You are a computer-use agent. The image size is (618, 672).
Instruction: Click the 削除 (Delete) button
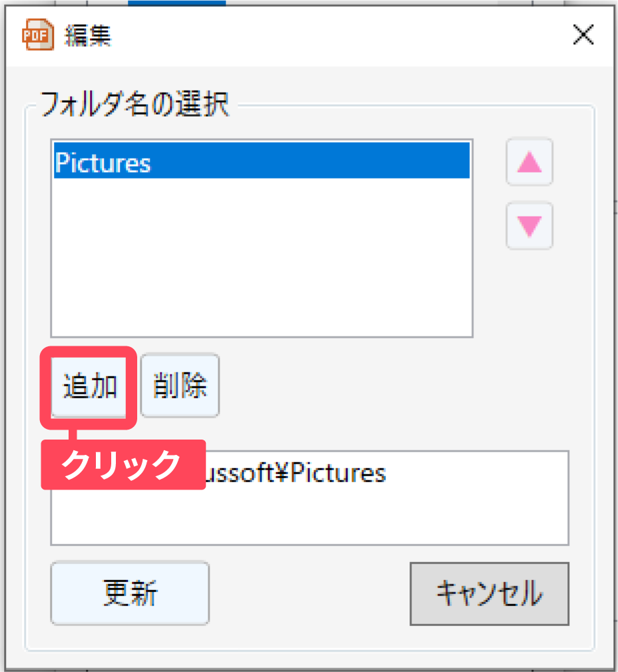coord(180,386)
